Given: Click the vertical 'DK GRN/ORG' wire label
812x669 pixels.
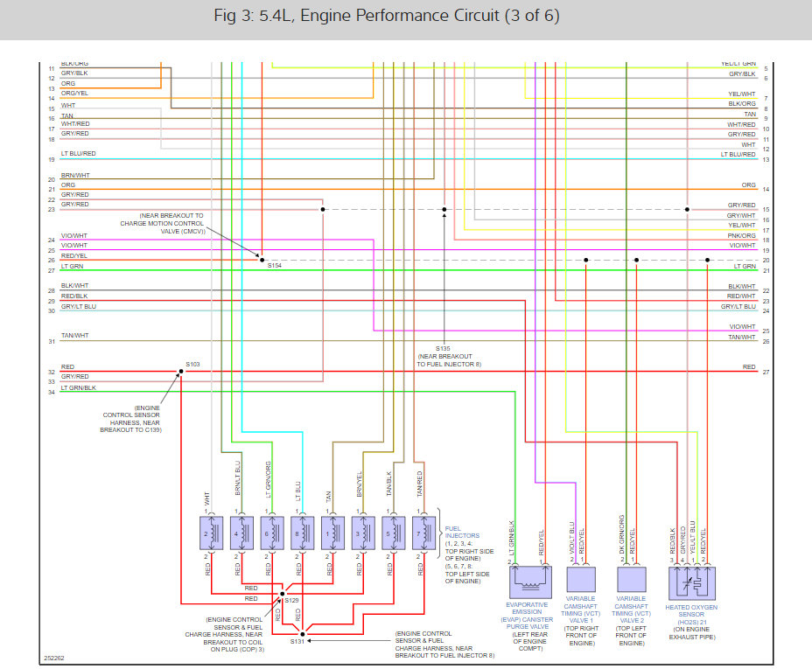Looking at the screenshot, I should point(621,534).
